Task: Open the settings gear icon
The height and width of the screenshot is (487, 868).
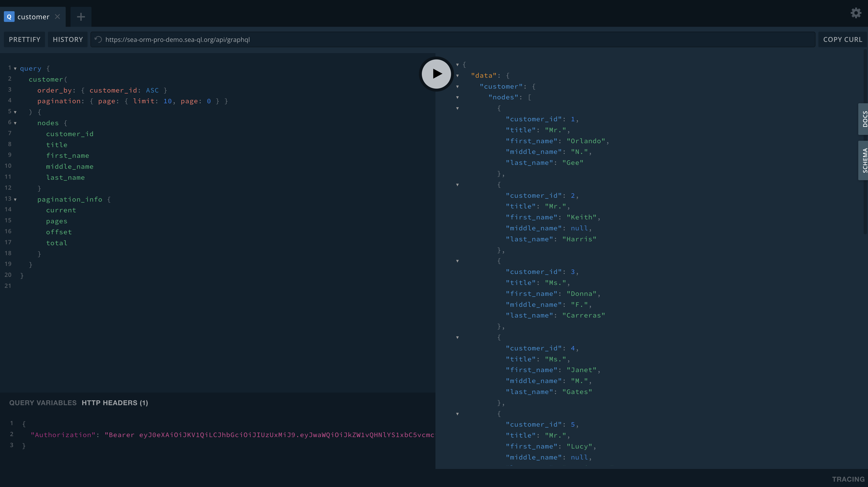Action: [x=856, y=13]
